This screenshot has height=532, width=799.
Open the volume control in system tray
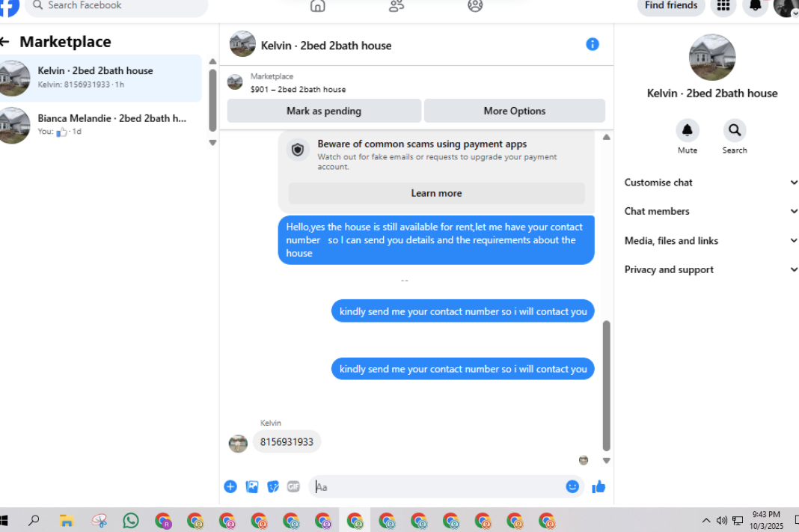click(x=721, y=520)
